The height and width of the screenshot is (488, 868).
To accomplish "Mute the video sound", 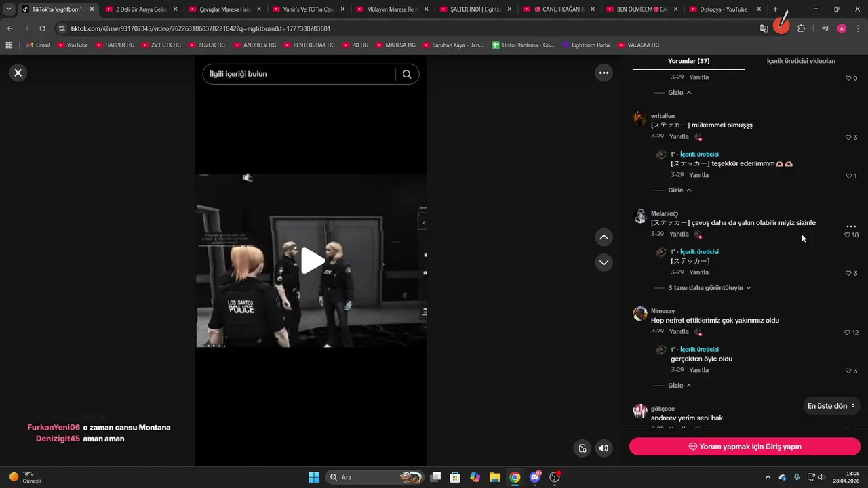I will (604, 448).
